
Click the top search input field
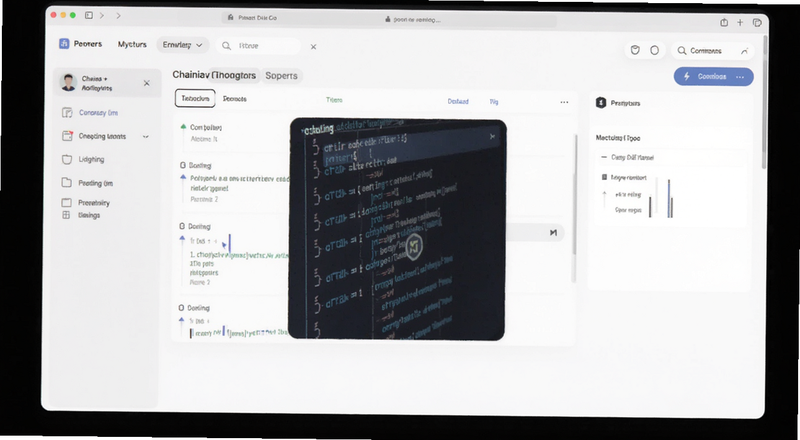pyautogui.click(x=259, y=46)
